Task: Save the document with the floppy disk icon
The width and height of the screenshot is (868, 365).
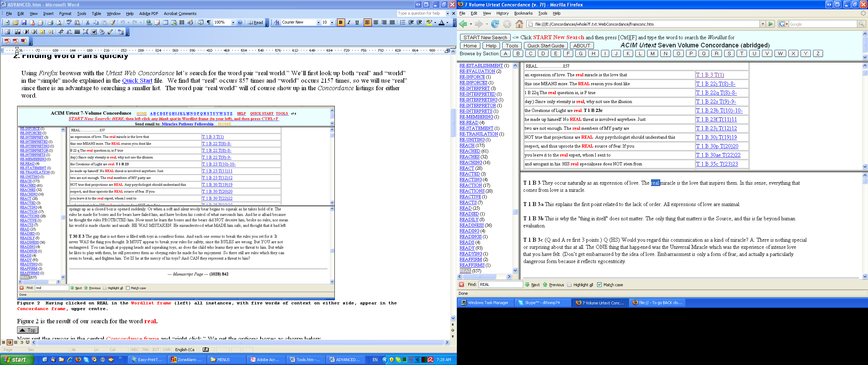Action: 24,22
